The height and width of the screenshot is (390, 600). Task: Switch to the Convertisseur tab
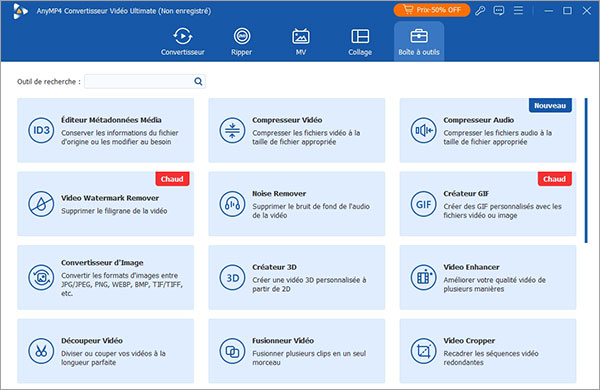coord(183,41)
